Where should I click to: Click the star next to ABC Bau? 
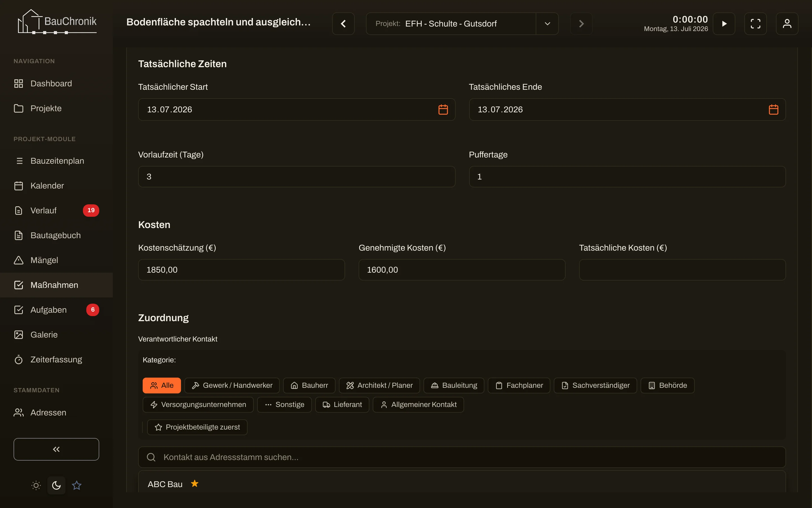(x=195, y=483)
